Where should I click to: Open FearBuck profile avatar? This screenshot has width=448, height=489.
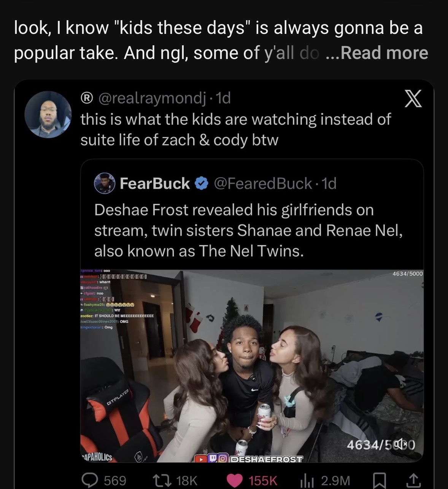(105, 184)
